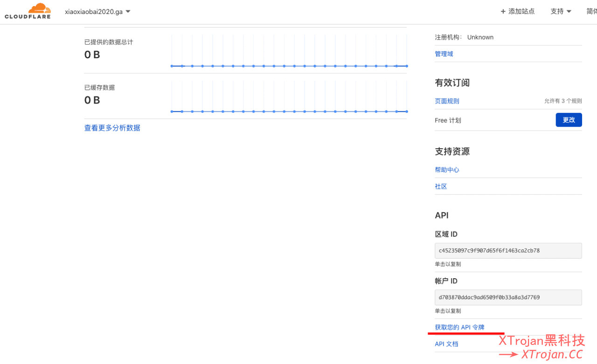597x364 pixels.
Task: Copy the 帐户 ID account ID field
Action: click(508, 297)
